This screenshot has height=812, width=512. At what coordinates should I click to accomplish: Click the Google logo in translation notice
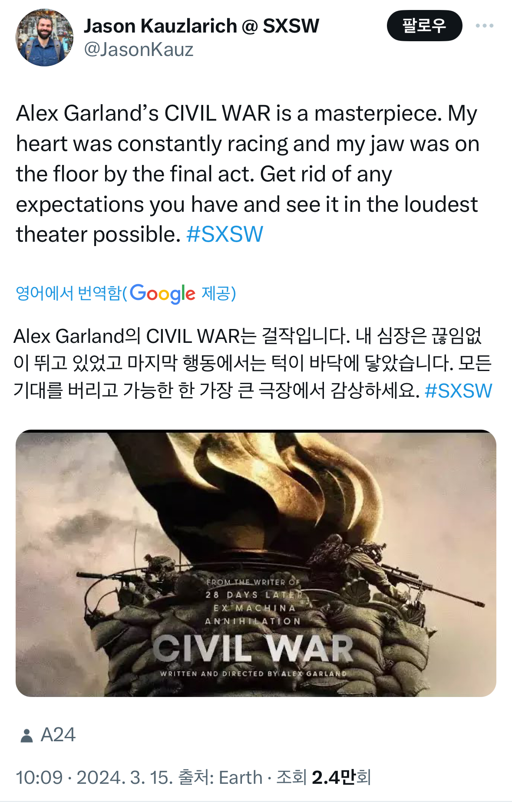[163, 294]
